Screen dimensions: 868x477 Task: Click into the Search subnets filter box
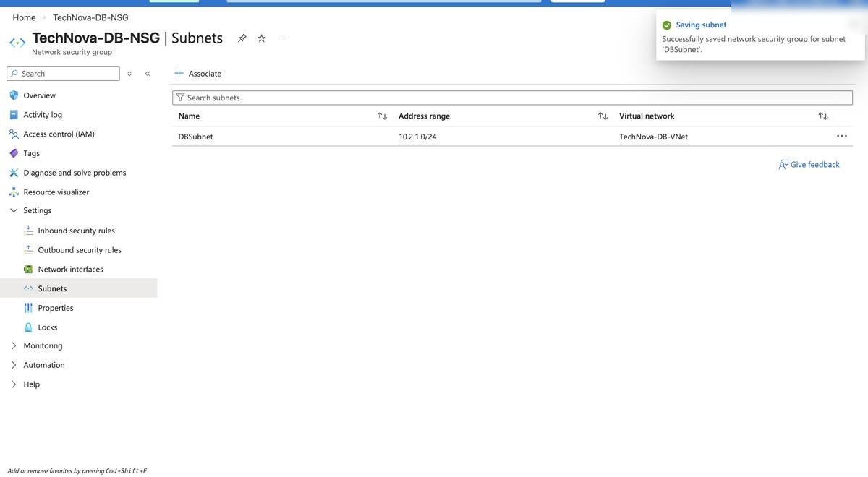click(512, 98)
